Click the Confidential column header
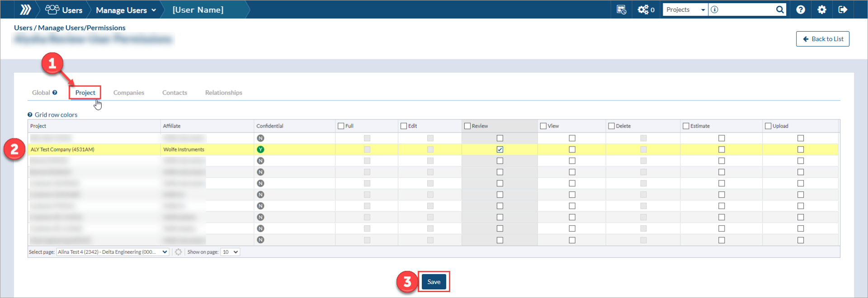868x298 pixels. (x=294, y=126)
